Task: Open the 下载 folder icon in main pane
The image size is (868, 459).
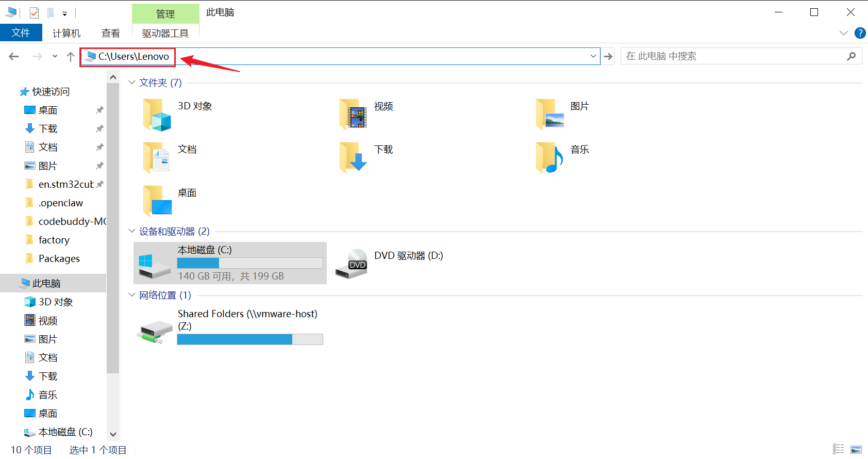Action: pyautogui.click(x=353, y=158)
